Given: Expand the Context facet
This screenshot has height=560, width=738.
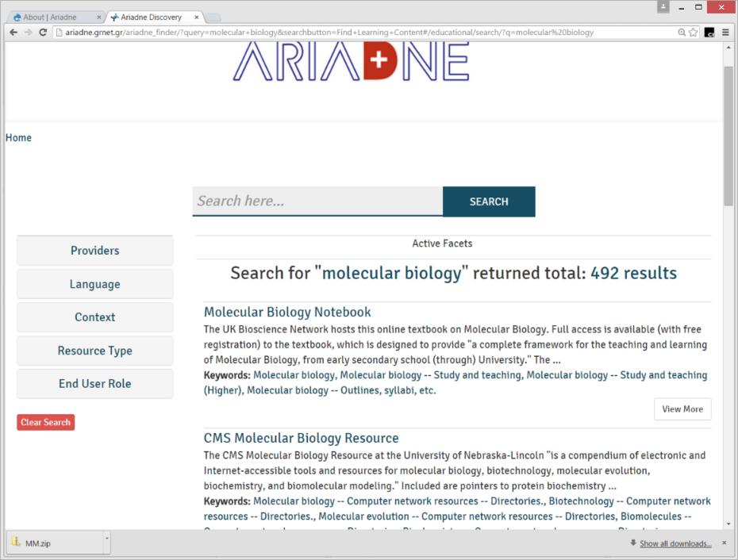Looking at the screenshot, I should 95,317.
